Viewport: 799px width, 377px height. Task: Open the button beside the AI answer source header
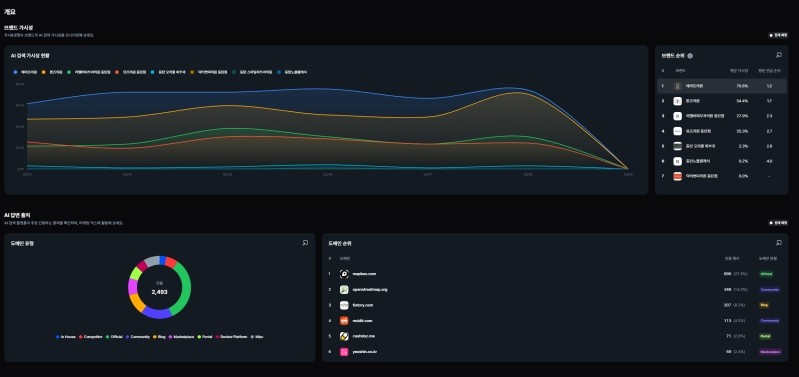click(778, 223)
